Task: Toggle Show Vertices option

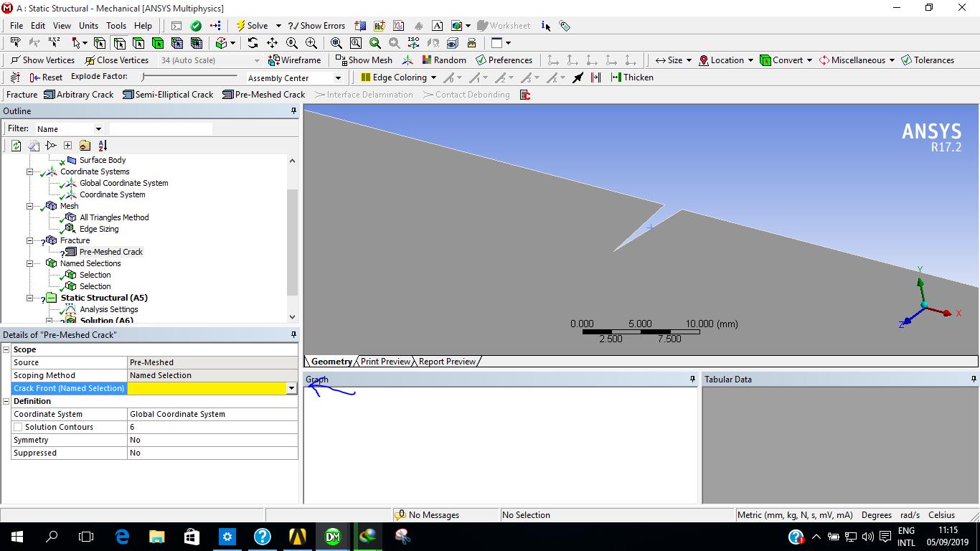Action: tap(42, 60)
